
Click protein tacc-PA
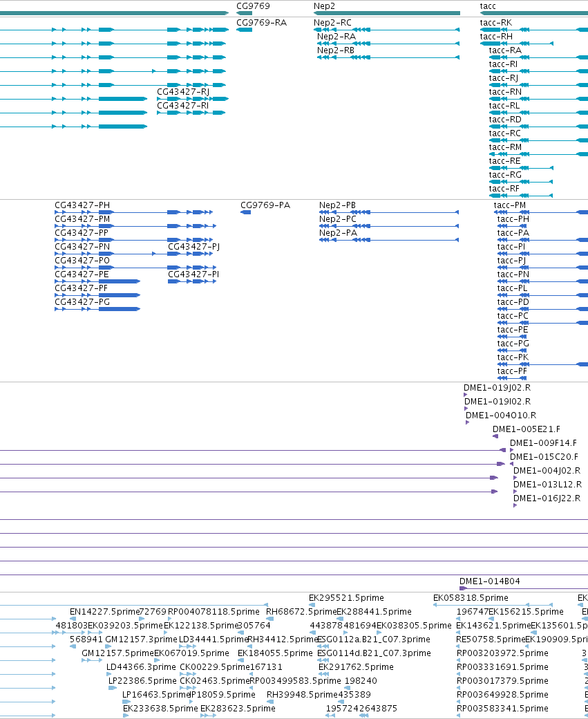click(x=513, y=232)
